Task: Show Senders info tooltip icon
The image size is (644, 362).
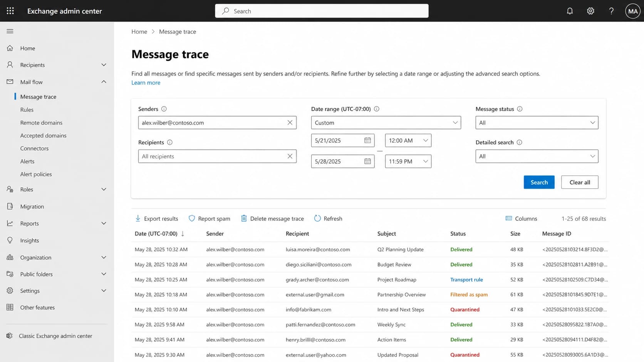Action: (164, 109)
